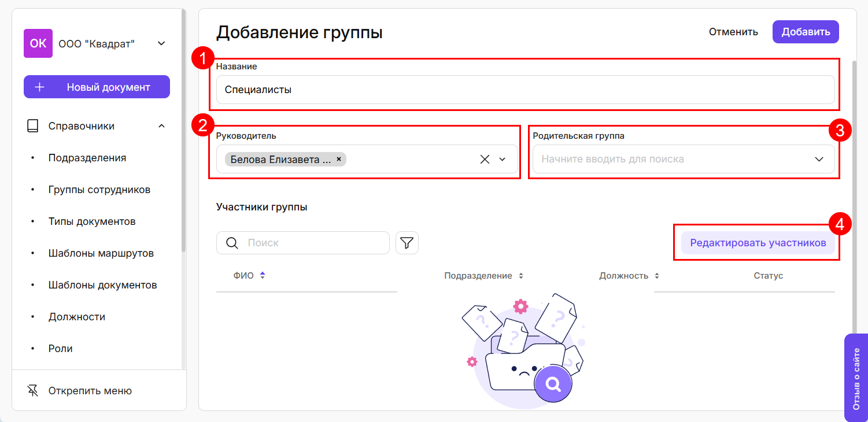868x422 pixels.
Task: Click the Название input field
Action: (x=525, y=90)
